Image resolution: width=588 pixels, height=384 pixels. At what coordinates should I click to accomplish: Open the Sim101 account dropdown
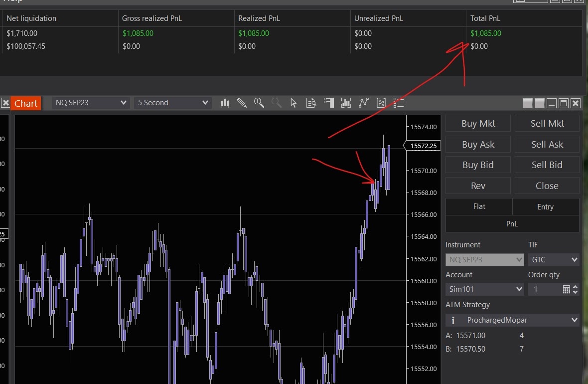pyautogui.click(x=484, y=289)
